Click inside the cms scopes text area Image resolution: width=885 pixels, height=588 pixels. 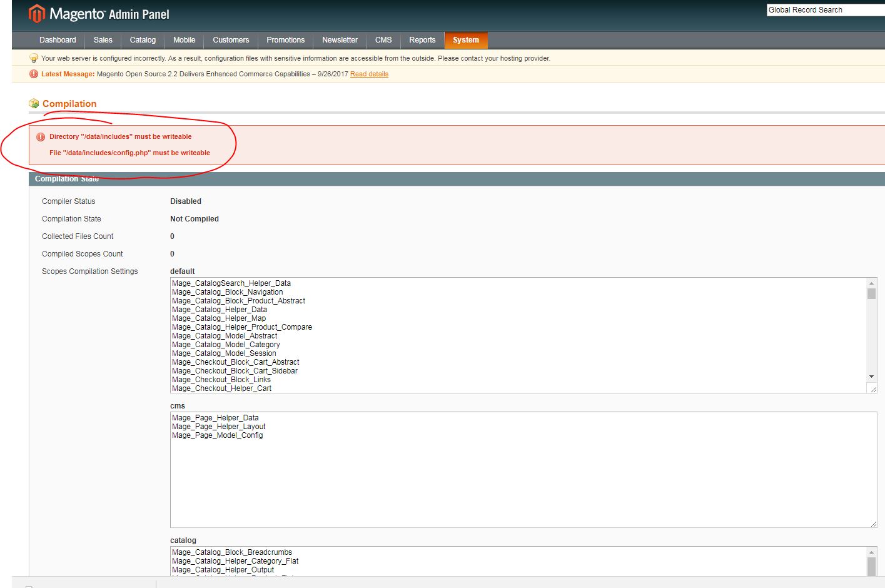(x=523, y=470)
